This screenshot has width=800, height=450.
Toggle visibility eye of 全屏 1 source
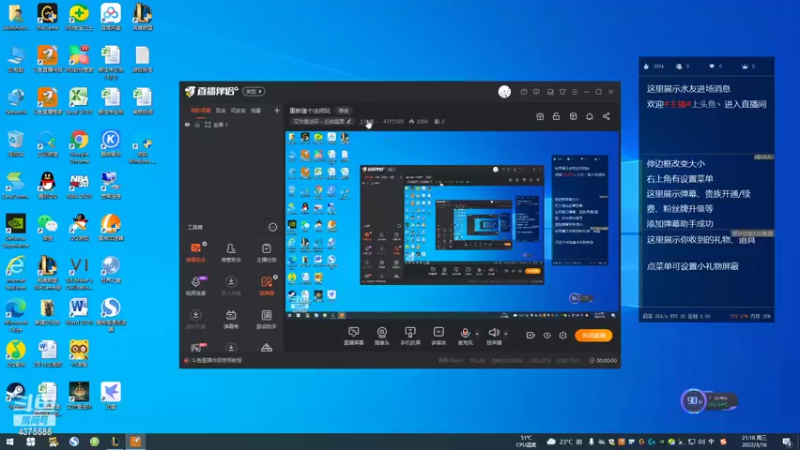(x=187, y=124)
